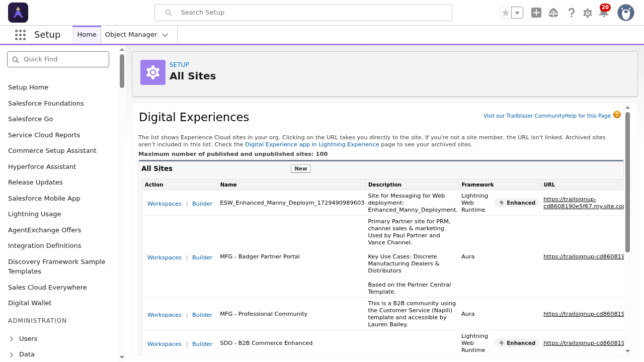
Task: Open Discovery Framework Sample Templates
Action: pyautogui.click(x=56, y=266)
